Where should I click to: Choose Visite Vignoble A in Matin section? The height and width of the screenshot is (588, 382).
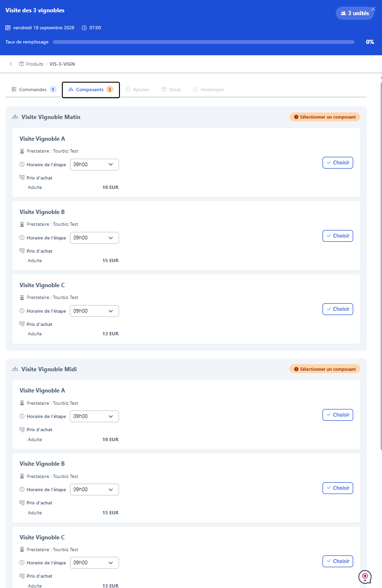point(338,162)
